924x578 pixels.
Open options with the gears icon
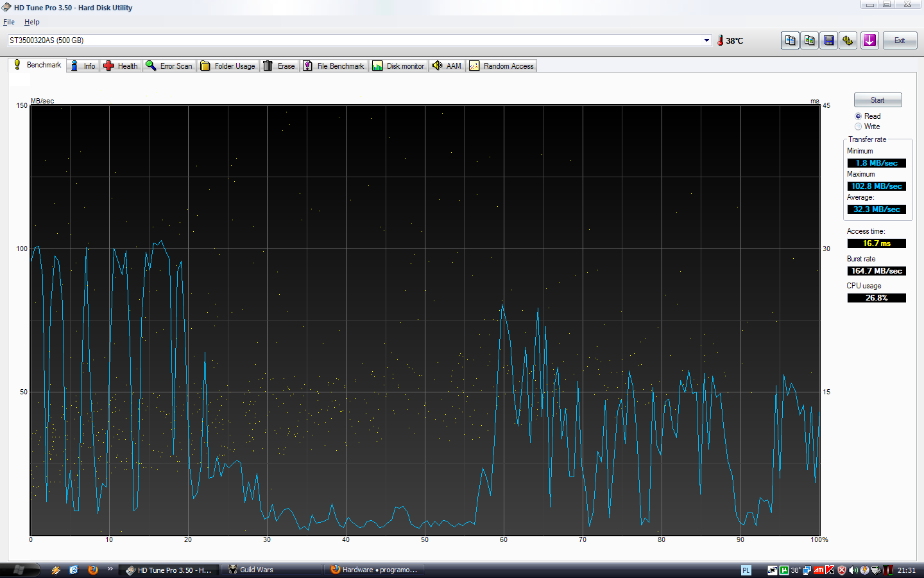tap(848, 40)
